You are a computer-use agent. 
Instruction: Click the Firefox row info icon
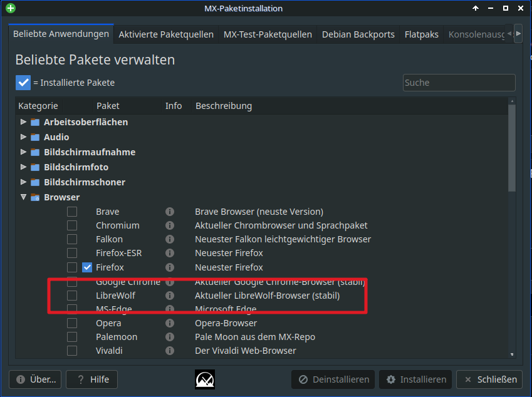click(x=170, y=267)
